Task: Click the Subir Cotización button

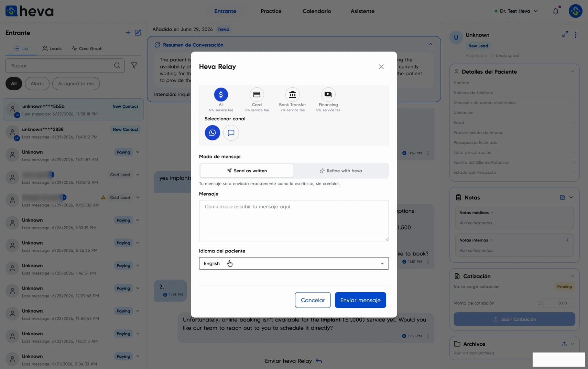Action: [514, 319]
